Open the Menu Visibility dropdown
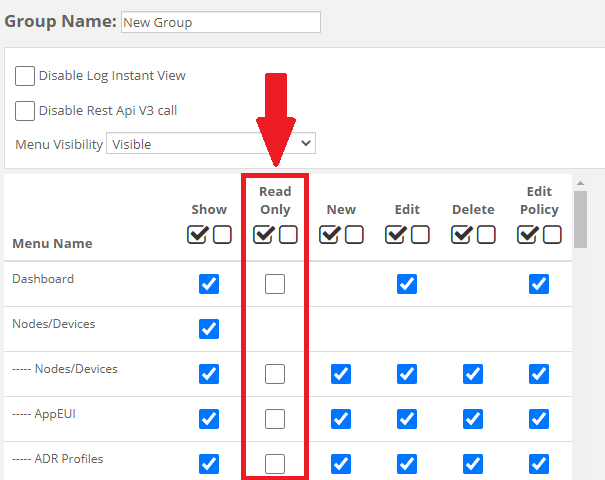Viewport: 605px width, 480px height. point(210,144)
